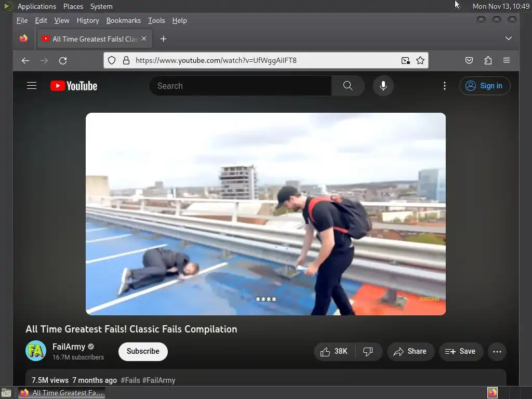Open the Tools menu
The height and width of the screenshot is (399, 532).
coord(156,21)
